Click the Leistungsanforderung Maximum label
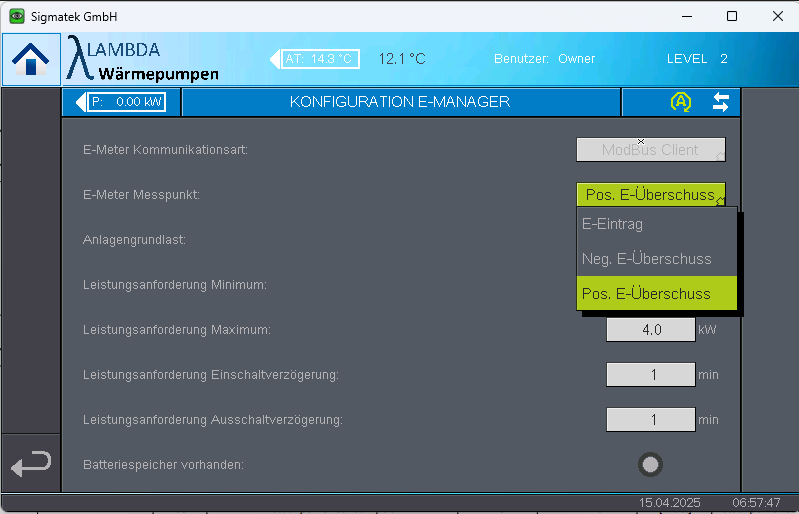799x514 pixels. (177, 330)
